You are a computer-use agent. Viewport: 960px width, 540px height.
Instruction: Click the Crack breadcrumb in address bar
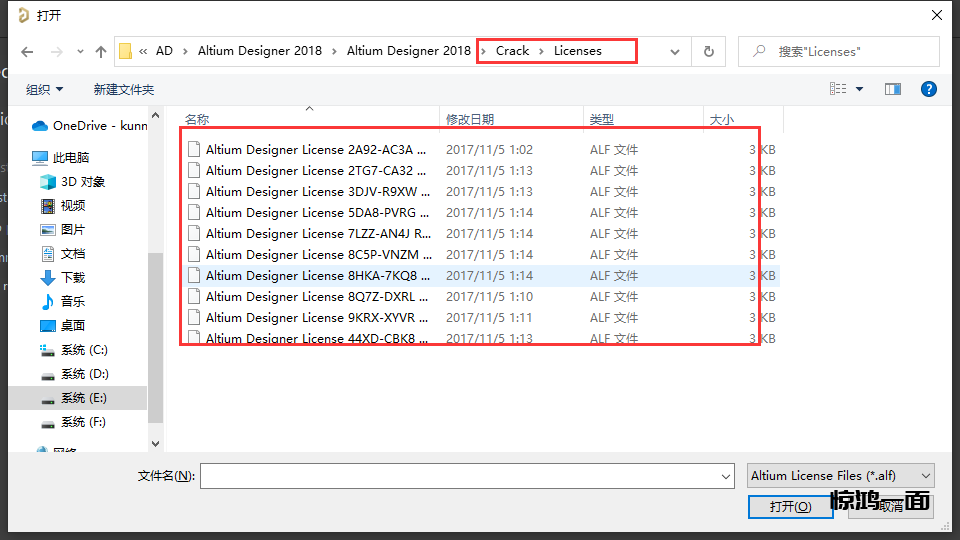click(x=512, y=51)
